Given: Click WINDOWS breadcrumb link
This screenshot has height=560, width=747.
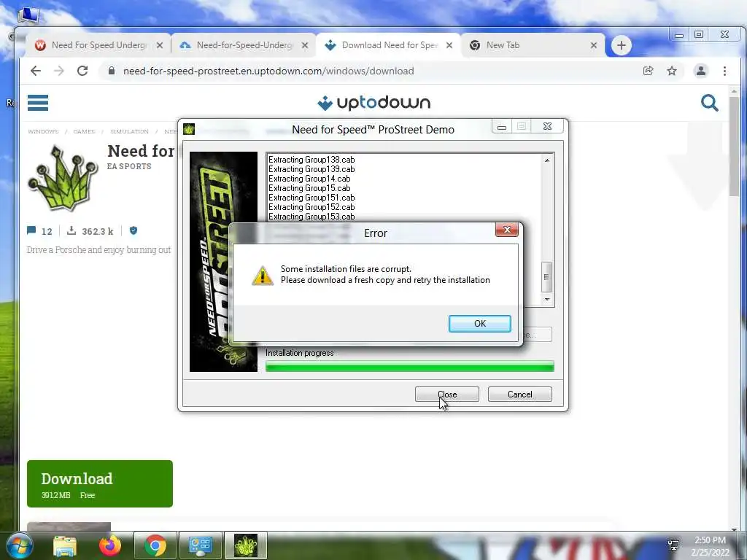Looking at the screenshot, I should pos(43,131).
